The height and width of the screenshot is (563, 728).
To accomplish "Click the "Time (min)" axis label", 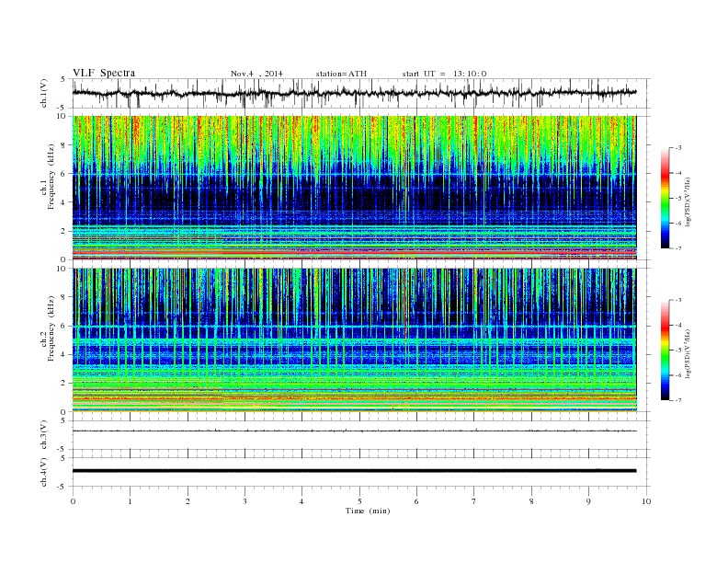I will pos(368,511).
